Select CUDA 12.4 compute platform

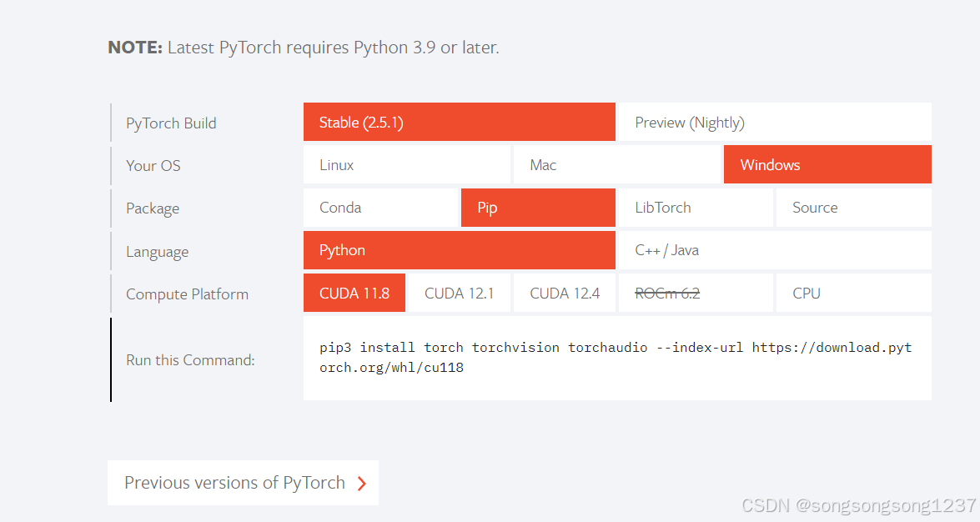click(564, 293)
